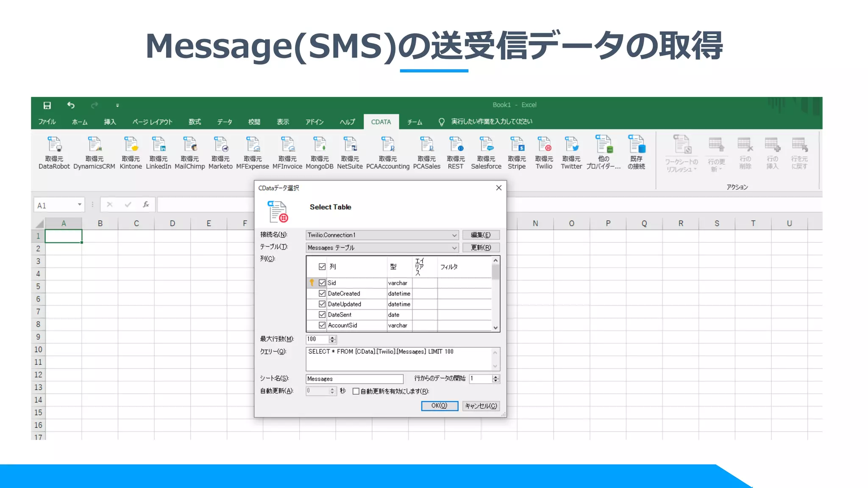
Task: Click the 更新(R) refresh button
Action: pos(481,248)
